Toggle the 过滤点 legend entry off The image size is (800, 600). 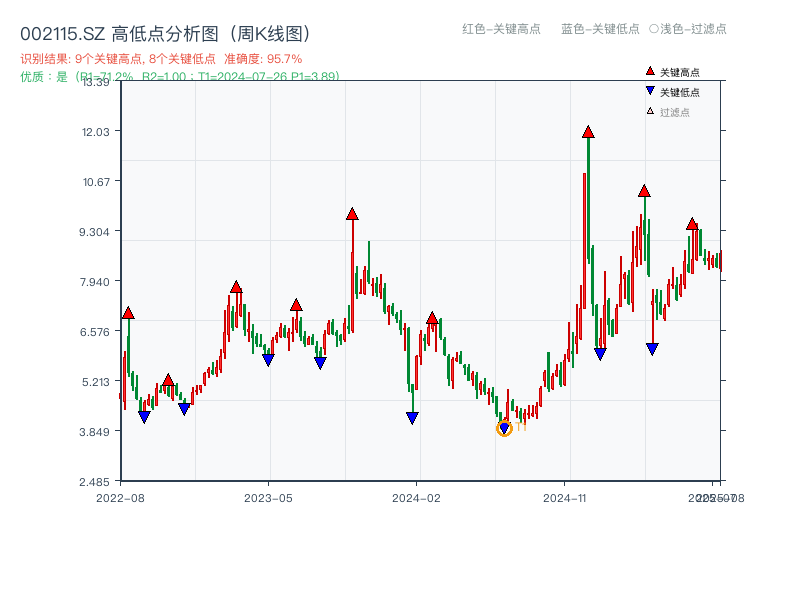click(x=675, y=110)
